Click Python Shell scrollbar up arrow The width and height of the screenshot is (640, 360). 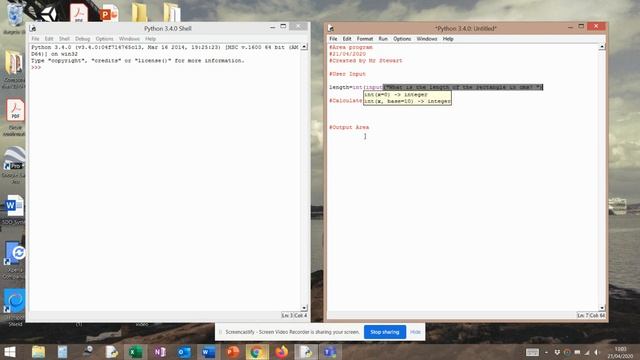click(x=304, y=47)
